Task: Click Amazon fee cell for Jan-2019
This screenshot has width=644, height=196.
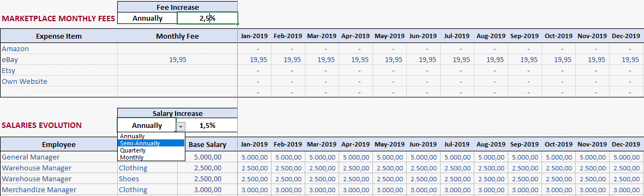Action: (254, 49)
